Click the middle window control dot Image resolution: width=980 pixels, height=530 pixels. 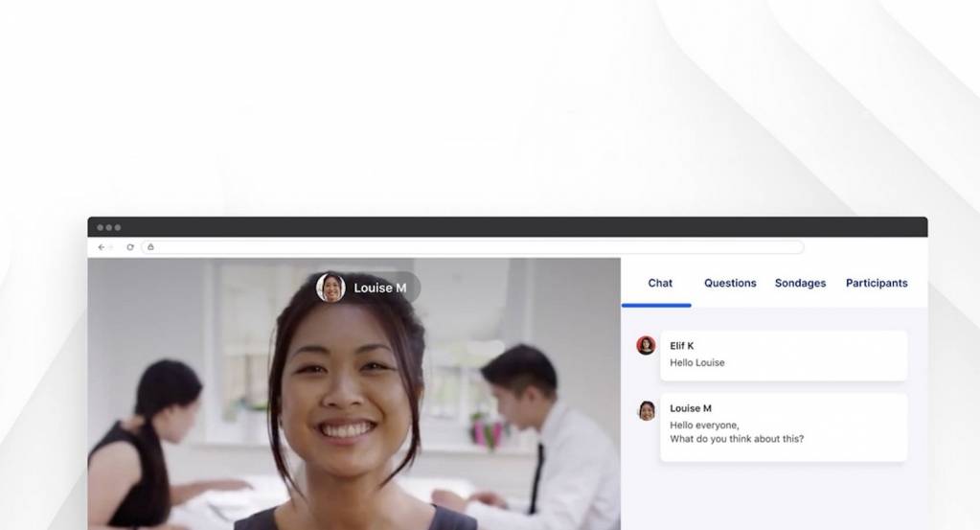tap(108, 227)
